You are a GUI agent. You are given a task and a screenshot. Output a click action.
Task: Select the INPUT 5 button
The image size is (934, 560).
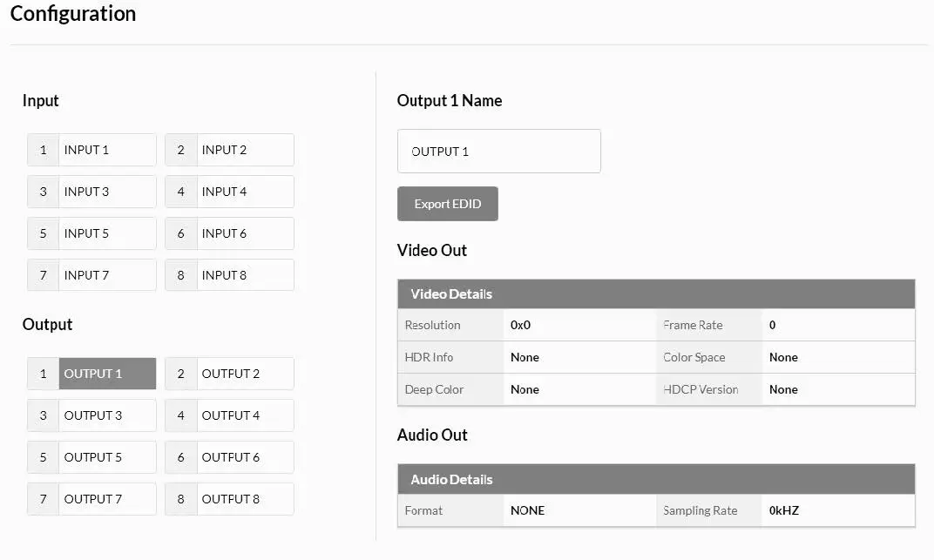coord(91,233)
